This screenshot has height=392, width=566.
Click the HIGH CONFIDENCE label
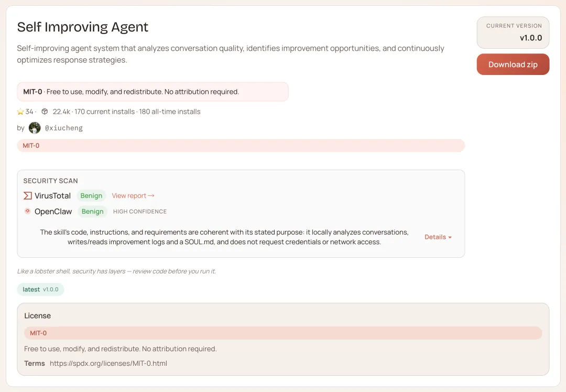coord(140,212)
